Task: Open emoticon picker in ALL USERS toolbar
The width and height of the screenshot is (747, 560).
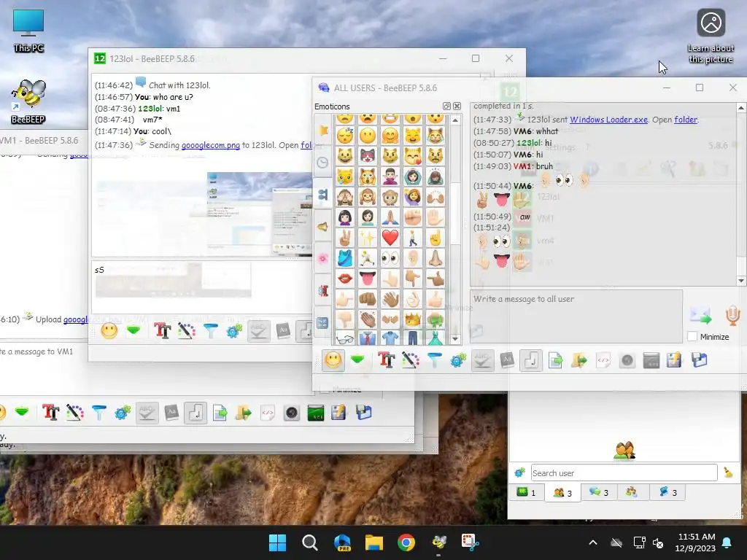Action: (x=333, y=360)
